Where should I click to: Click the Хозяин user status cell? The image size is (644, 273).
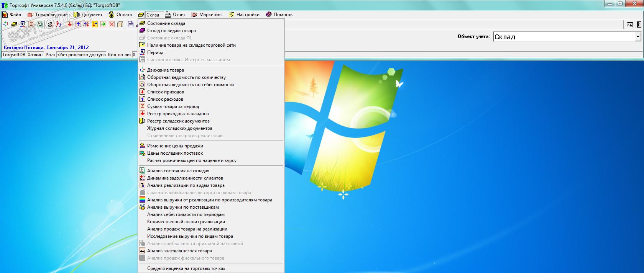click(35, 55)
